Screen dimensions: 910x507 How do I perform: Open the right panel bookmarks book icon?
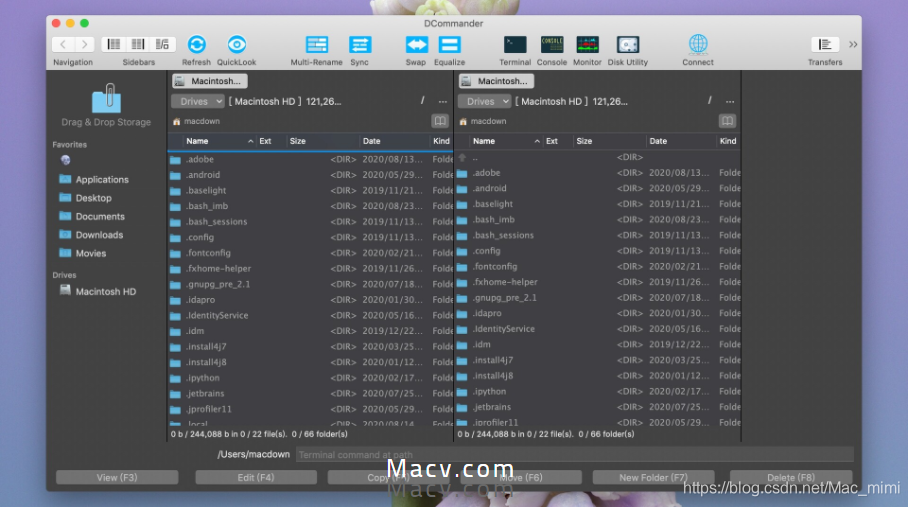coord(727,121)
